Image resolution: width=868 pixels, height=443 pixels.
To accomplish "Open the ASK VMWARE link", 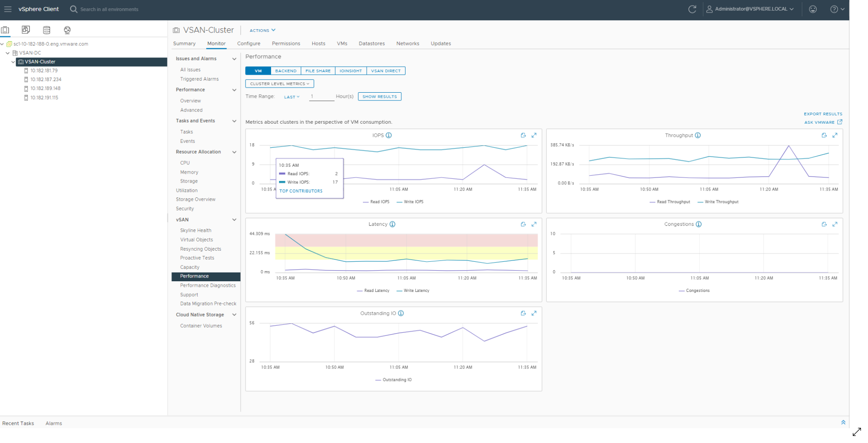I will [x=823, y=122].
